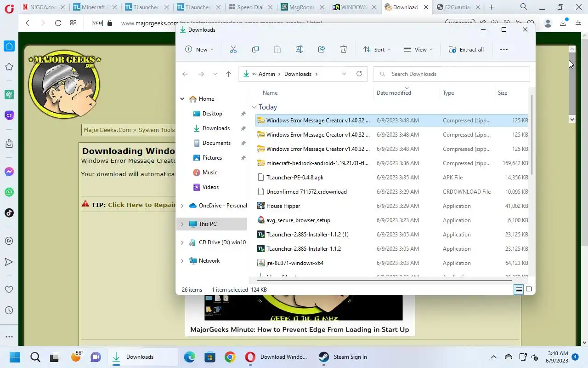Click the Extract all button
Image resolution: width=588 pixels, height=368 pixels.
(x=466, y=50)
